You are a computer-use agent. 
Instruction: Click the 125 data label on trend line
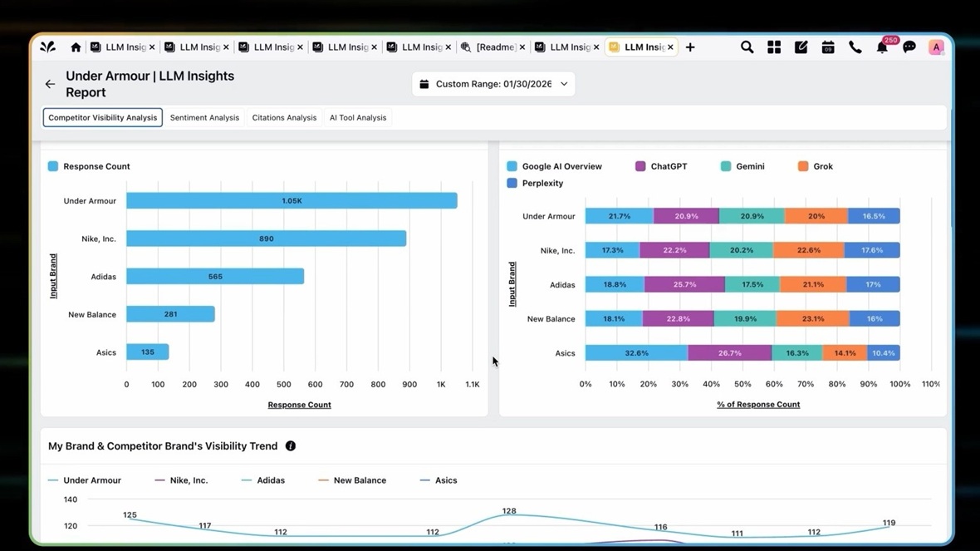[130, 514]
